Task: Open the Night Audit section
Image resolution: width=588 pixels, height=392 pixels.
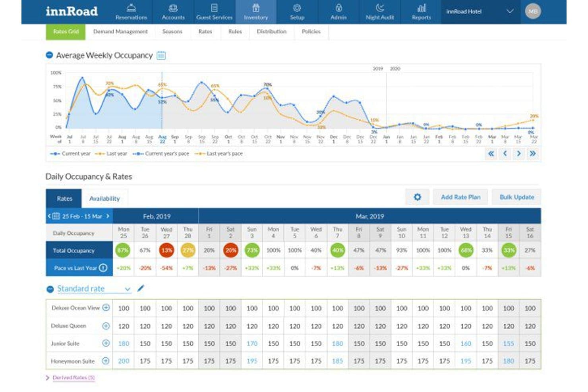Action: (380, 12)
